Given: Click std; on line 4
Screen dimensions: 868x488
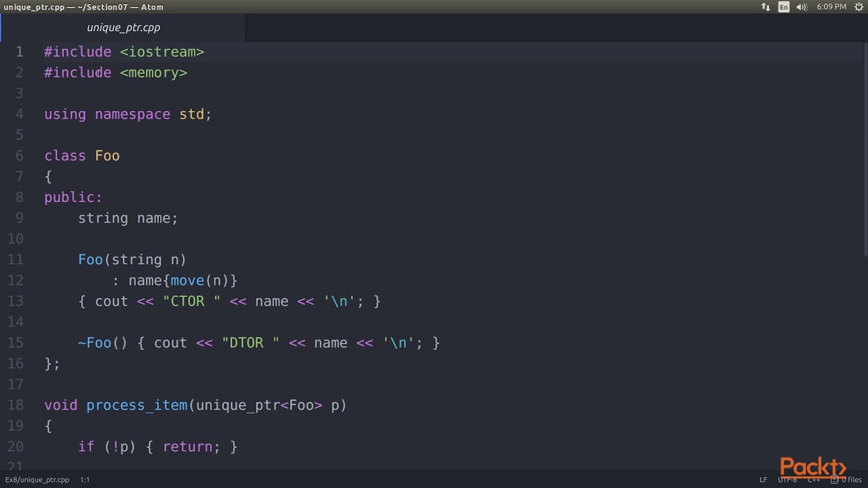Looking at the screenshot, I should click(195, 115).
